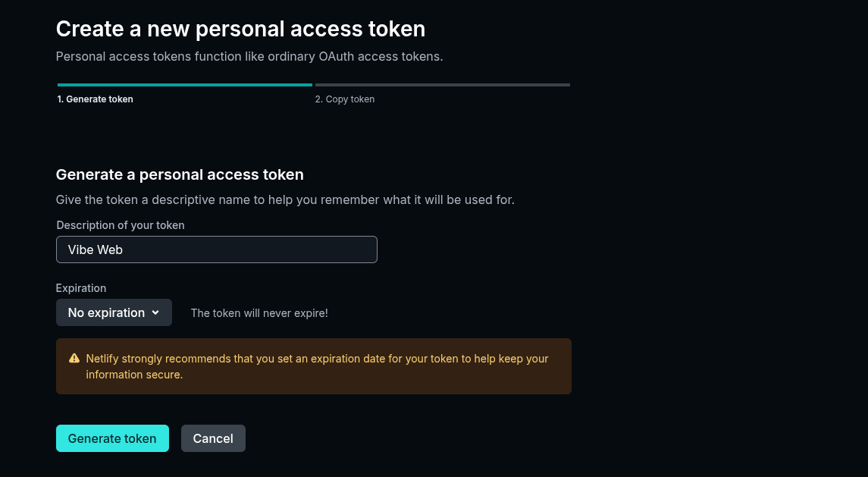Click the 'Generate token' button
Viewport: 868px width, 477px height.
pos(112,438)
